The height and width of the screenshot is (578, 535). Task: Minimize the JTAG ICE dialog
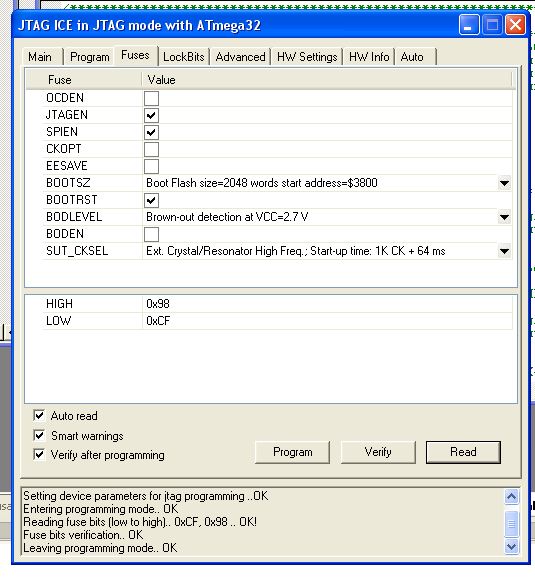pyautogui.click(x=469, y=25)
